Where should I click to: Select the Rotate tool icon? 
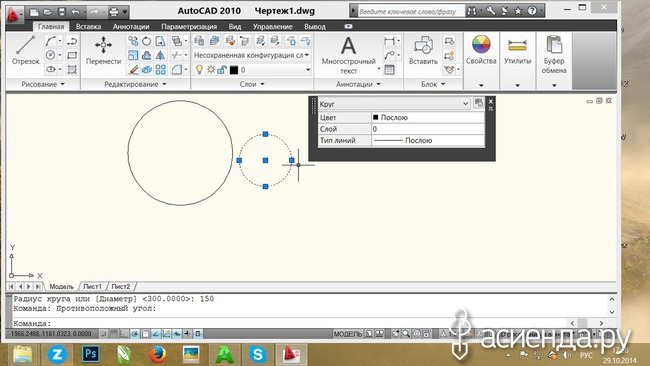point(146,41)
